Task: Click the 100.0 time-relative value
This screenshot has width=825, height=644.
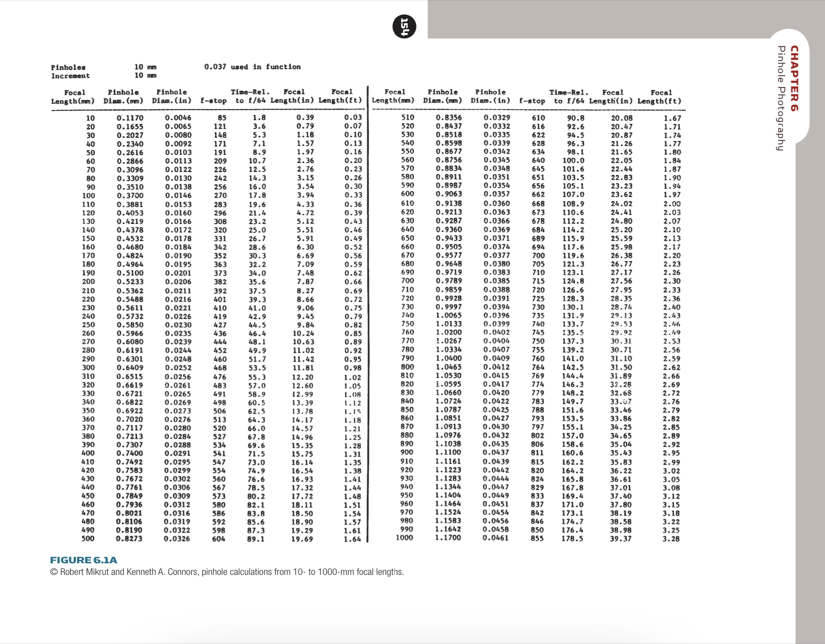Action: 573,160
